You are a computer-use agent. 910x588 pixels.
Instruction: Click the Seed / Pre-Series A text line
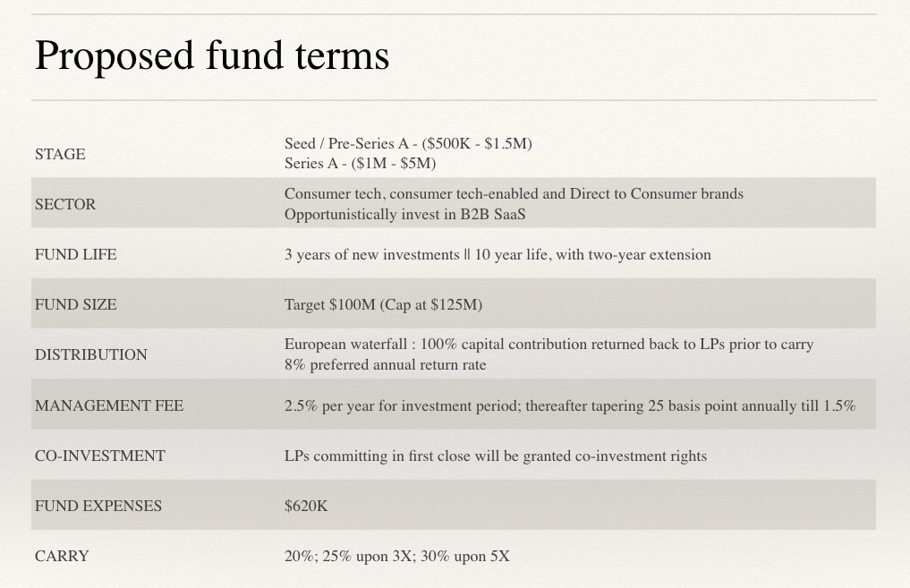408,143
